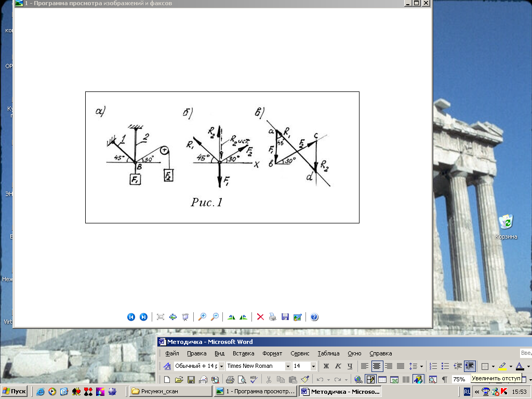Align text right in Word

click(x=389, y=366)
